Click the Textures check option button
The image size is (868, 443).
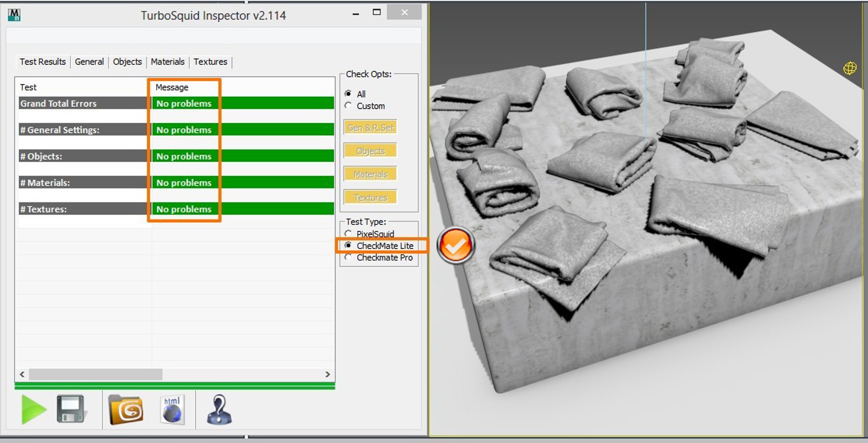click(x=370, y=197)
